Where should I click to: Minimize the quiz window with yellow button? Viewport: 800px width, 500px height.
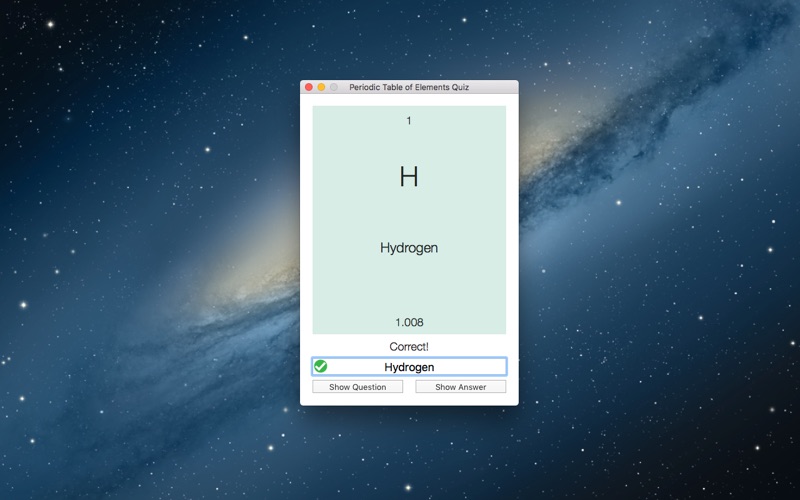coord(321,88)
